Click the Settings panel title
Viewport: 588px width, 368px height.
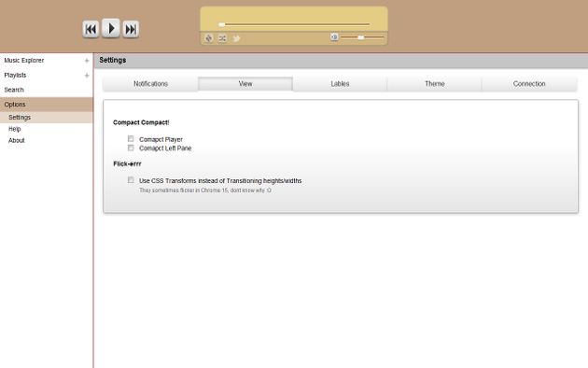point(113,60)
